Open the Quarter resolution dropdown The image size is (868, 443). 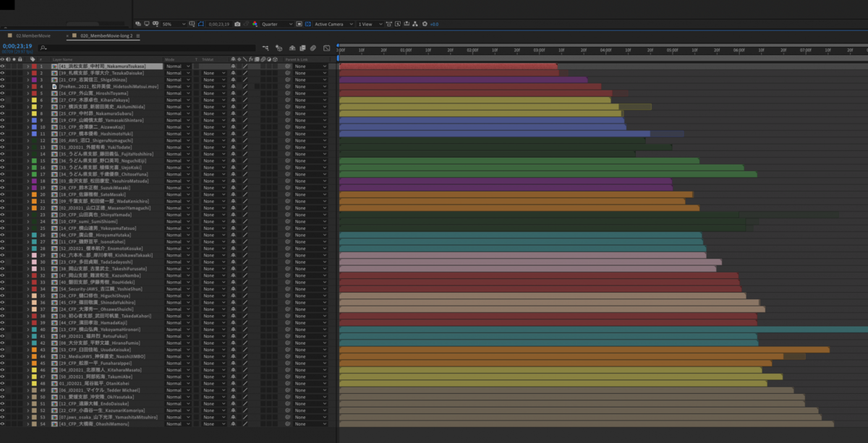277,24
